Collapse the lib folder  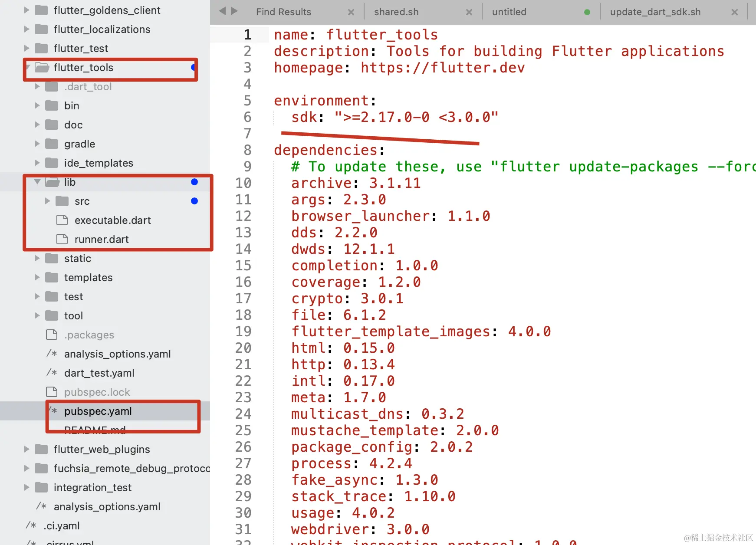pos(37,182)
